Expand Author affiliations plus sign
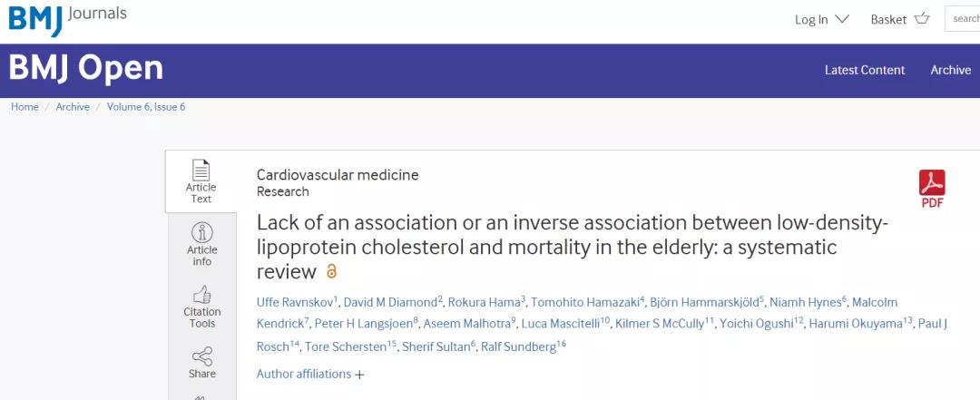 pos(359,375)
